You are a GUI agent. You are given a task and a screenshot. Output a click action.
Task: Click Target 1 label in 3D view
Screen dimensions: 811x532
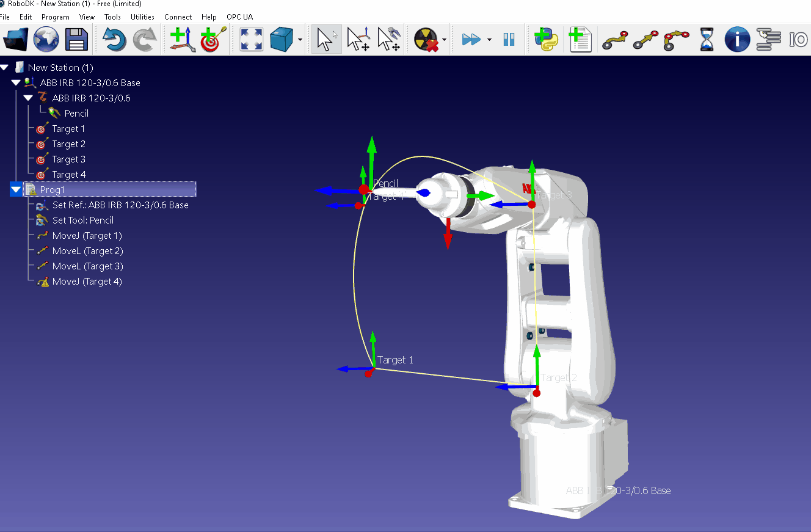coord(395,360)
